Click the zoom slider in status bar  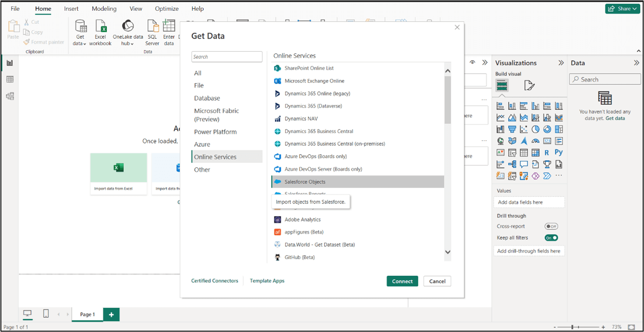tap(572, 327)
